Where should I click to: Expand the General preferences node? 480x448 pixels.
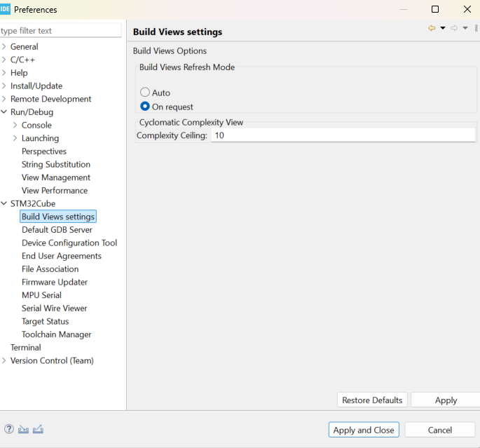pyautogui.click(x=4, y=47)
